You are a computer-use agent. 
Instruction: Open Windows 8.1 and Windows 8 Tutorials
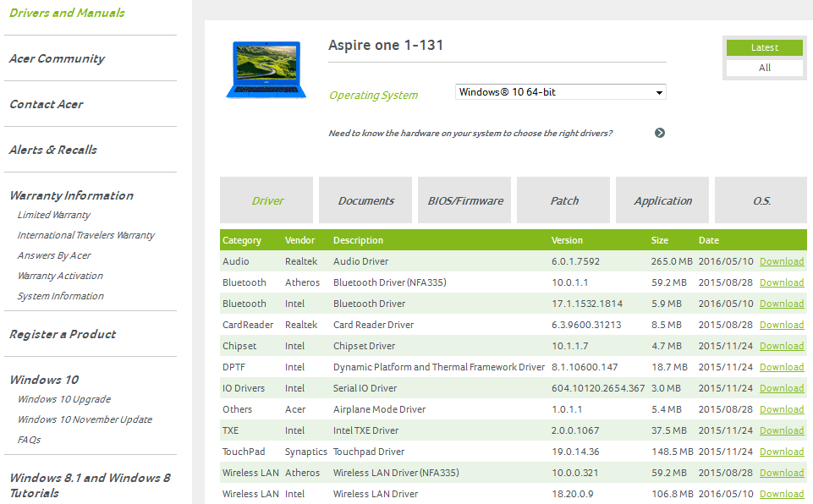(90, 485)
